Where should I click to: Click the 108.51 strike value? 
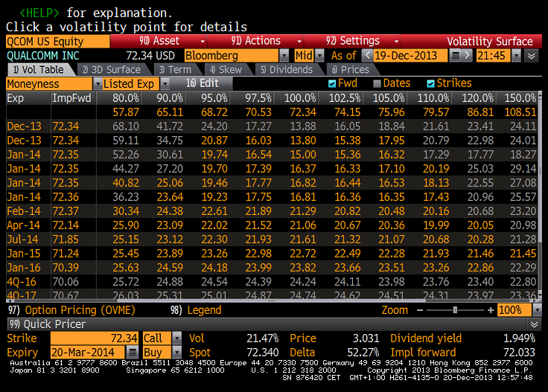point(520,112)
